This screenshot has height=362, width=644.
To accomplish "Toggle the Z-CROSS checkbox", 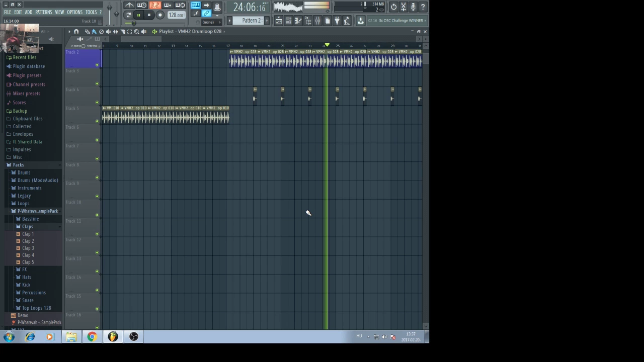I will (x=84, y=46).
